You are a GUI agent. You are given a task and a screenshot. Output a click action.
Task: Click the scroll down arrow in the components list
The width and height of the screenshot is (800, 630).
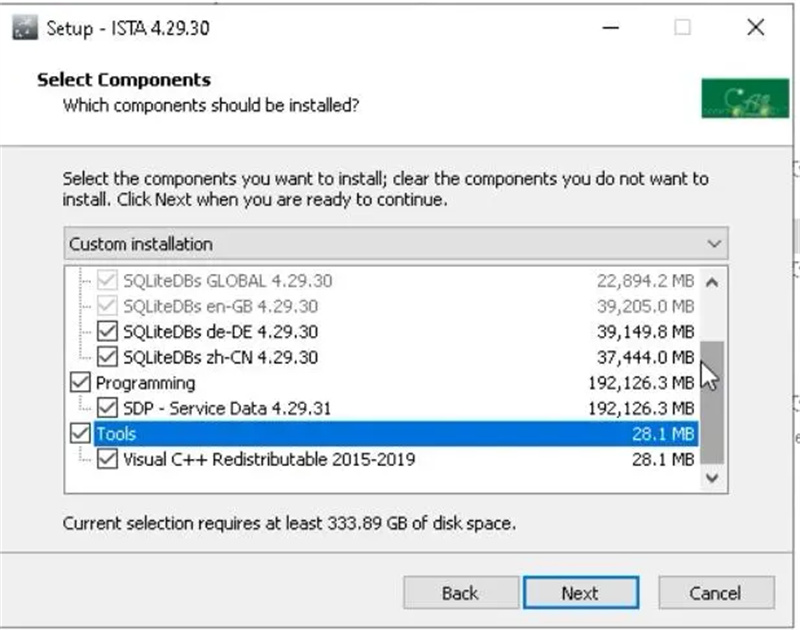712,478
